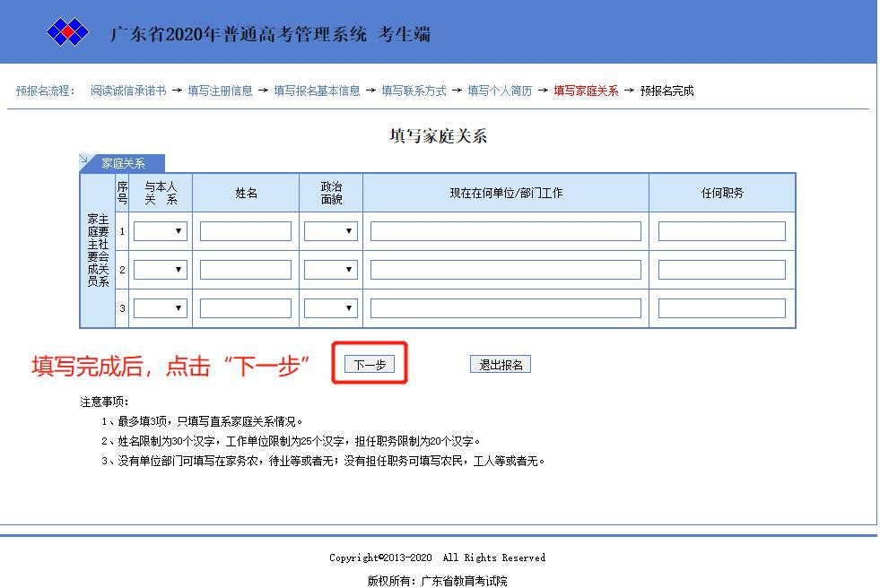Expand row 2 政治面貌 dropdown
Screen dimensions: 880x588
point(330,270)
